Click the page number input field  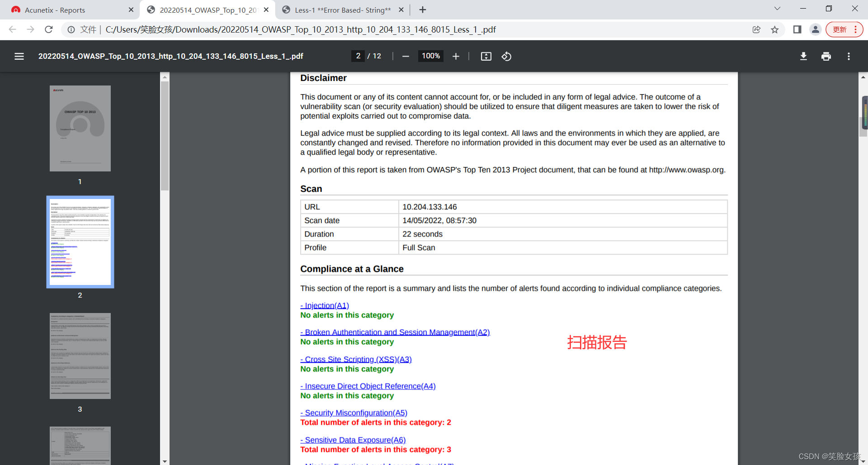tap(358, 56)
